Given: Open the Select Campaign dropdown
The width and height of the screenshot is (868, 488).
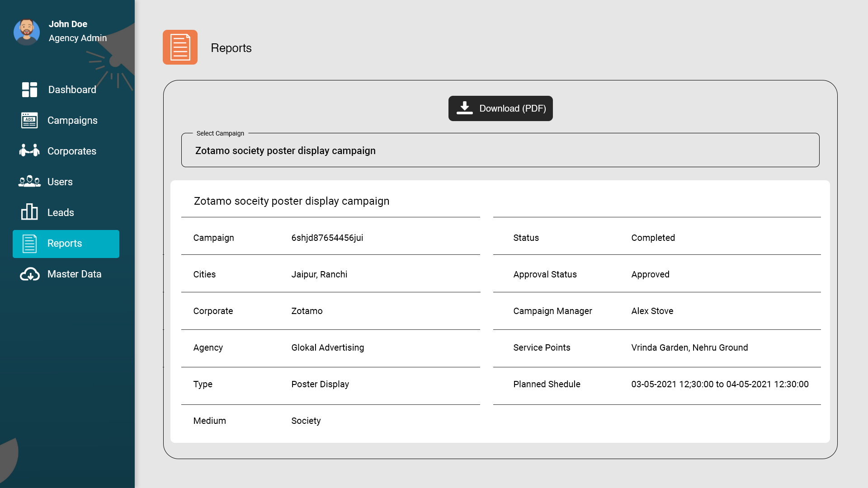Looking at the screenshot, I should point(500,150).
